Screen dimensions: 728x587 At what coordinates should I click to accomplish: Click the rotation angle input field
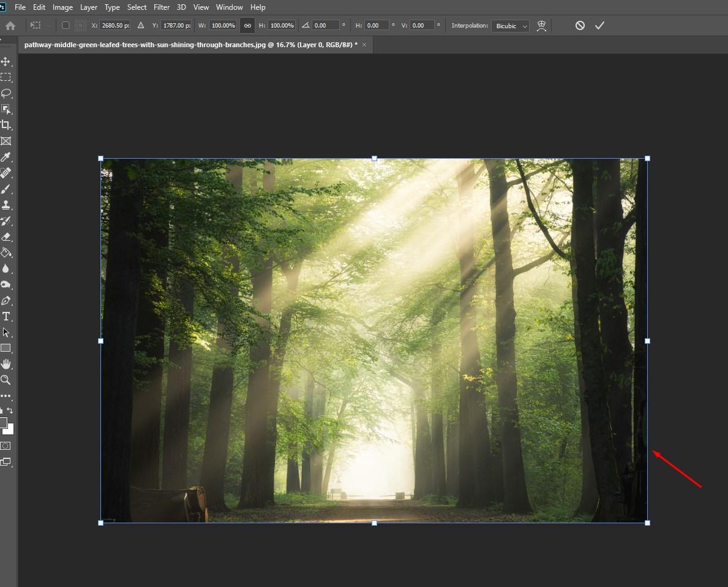point(325,26)
